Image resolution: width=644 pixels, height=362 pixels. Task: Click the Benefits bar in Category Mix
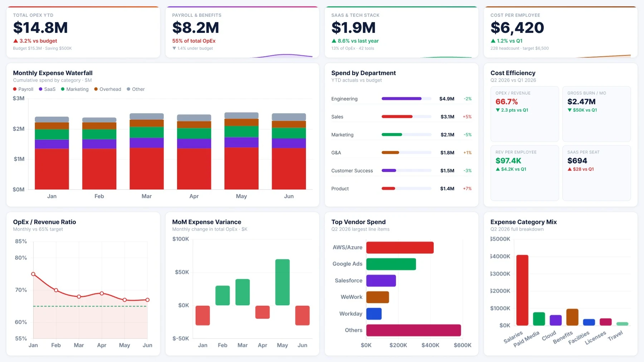(x=572, y=317)
